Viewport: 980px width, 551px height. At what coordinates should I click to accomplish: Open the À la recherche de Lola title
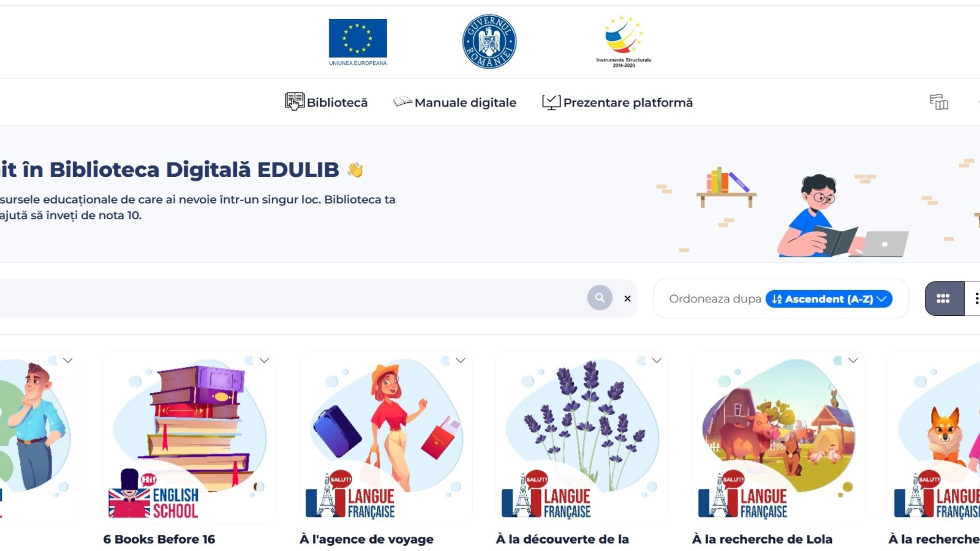(762, 539)
